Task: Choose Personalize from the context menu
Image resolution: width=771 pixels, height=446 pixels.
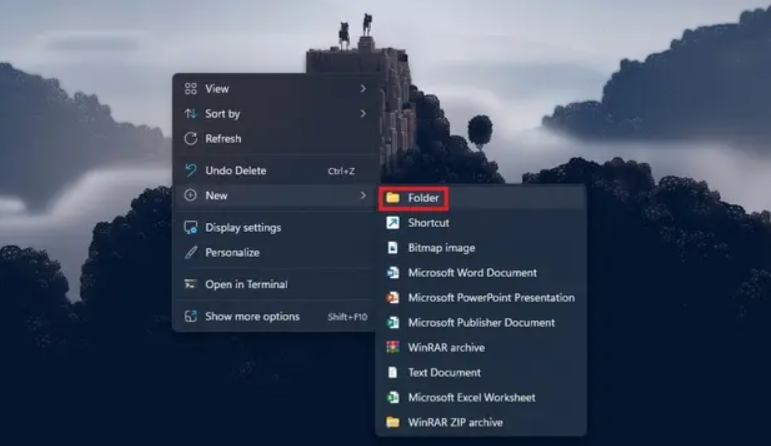Action: [275, 252]
